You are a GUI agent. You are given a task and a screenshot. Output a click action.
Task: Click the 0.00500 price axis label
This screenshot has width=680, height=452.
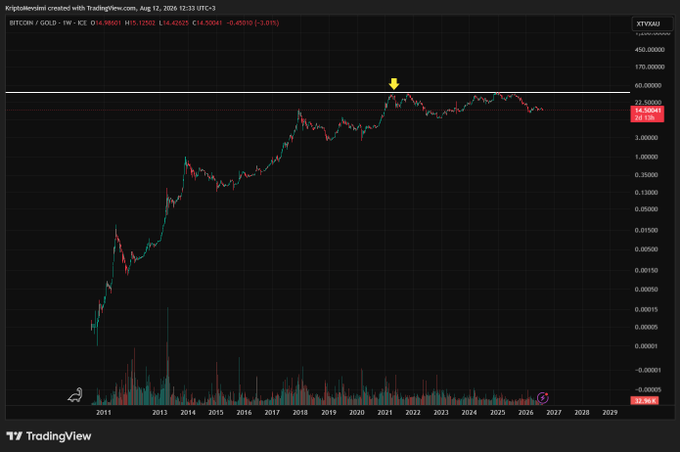(646, 249)
